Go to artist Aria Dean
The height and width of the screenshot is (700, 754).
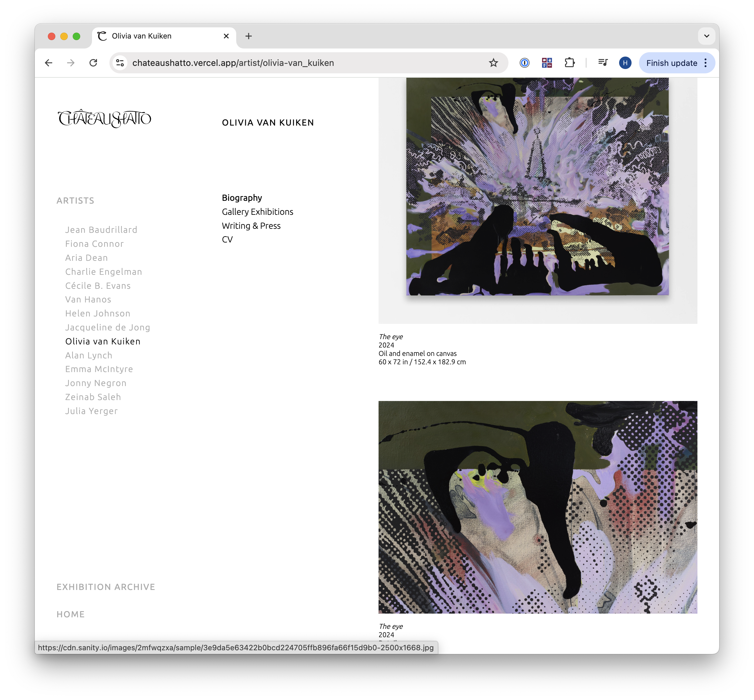pyautogui.click(x=86, y=258)
